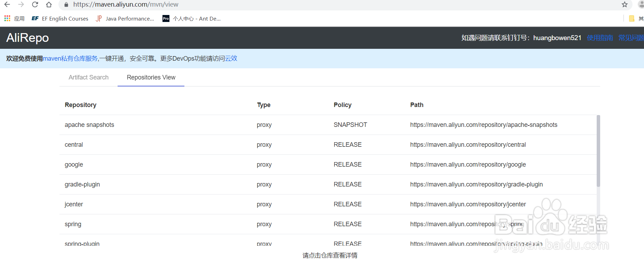Reload the page with the refresh icon
644x267 pixels.
pos(35,5)
